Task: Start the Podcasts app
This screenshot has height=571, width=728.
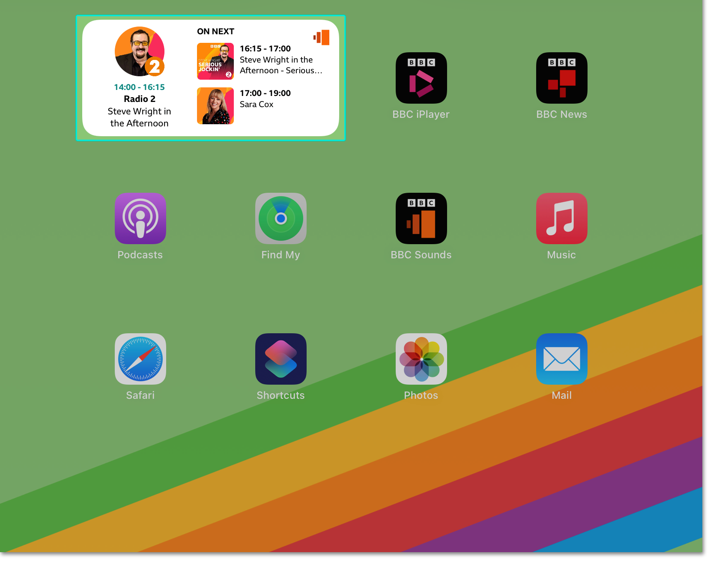Action: coord(140,218)
